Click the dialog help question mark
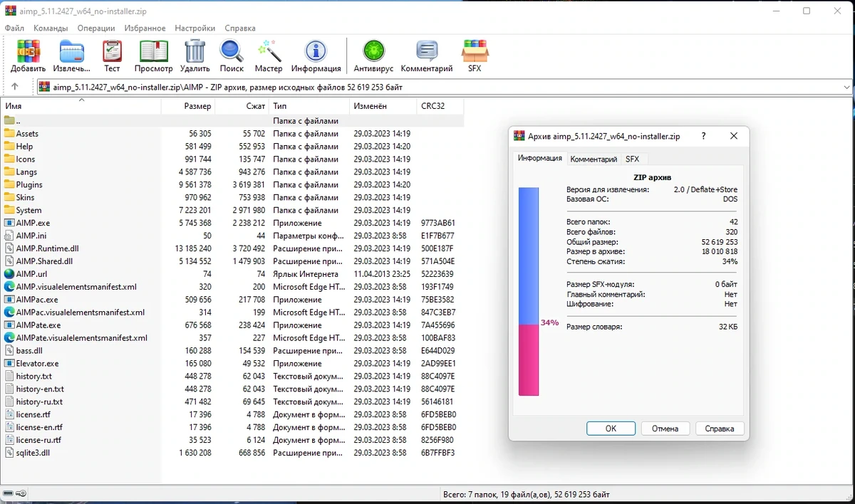Viewport: 855px width, 504px height. pyautogui.click(x=704, y=136)
